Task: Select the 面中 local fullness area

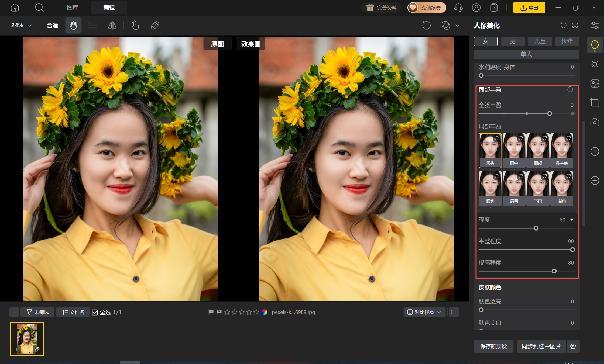Action: click(x=514, y=150)
